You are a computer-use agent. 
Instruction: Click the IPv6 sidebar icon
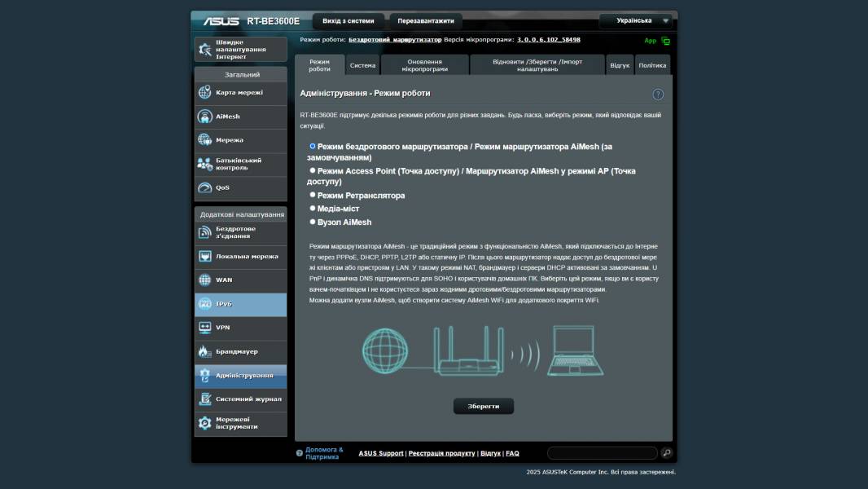[x=205, y=303]
